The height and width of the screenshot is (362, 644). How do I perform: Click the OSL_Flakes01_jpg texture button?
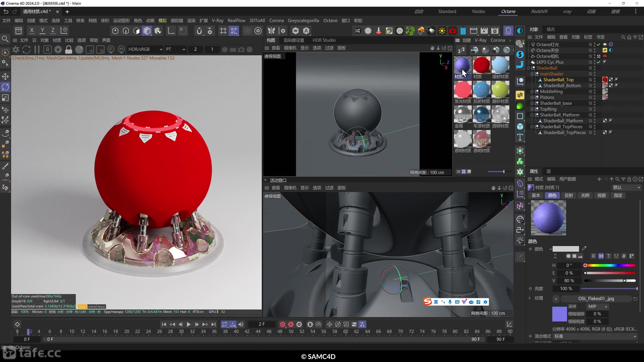[x=596, y=299]
